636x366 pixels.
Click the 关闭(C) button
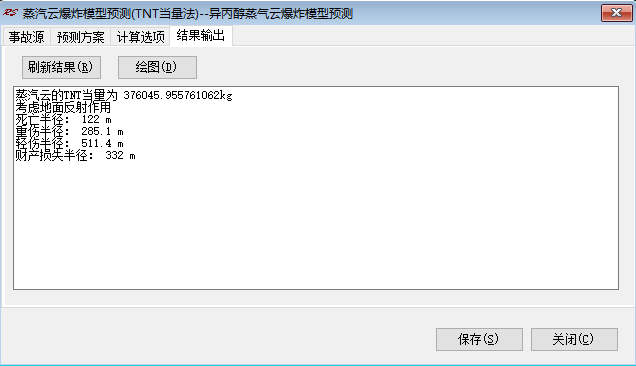click(x=574, y=339)
